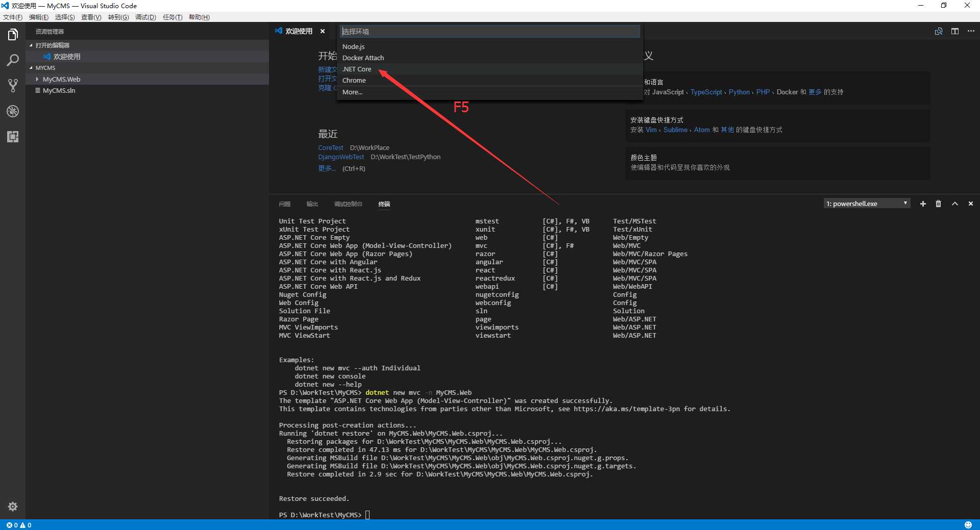Switch to the 调试控制台 panel tab
Viewport: 980px width, 530px height.
(x=348, y=204)
